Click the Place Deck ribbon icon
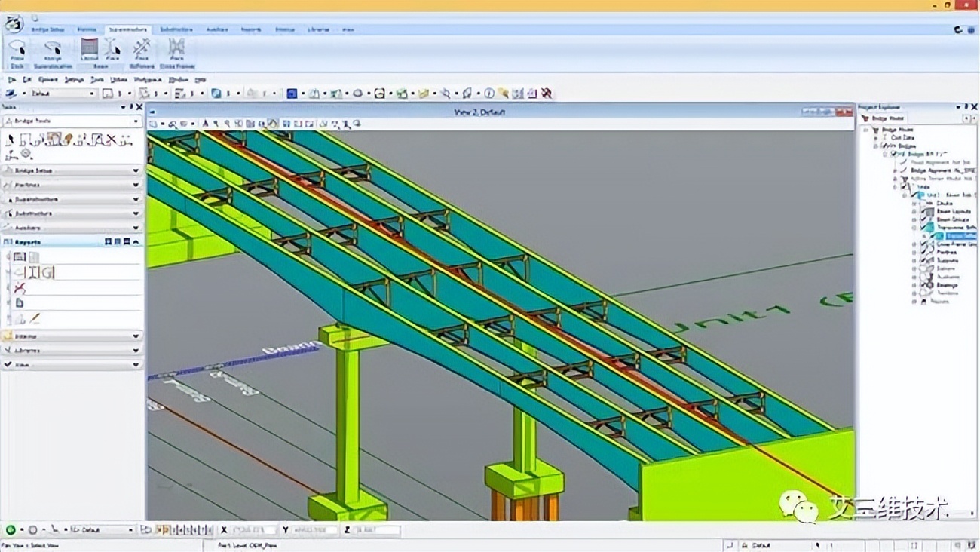Viewport: 980px width, 552px height. click(x=17, y=50)
